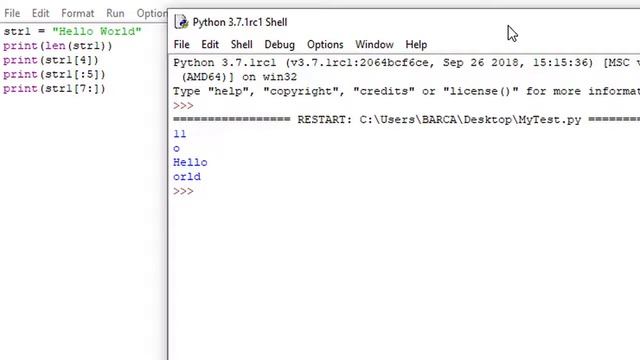Open the Edit menu in the editor window

pyautogui.click(x=40, y=13)
